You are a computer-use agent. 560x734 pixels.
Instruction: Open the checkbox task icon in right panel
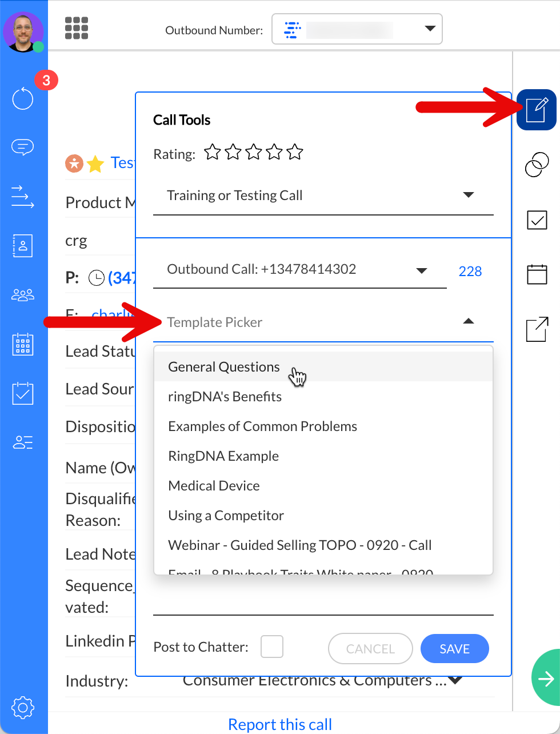coord(537,220)
